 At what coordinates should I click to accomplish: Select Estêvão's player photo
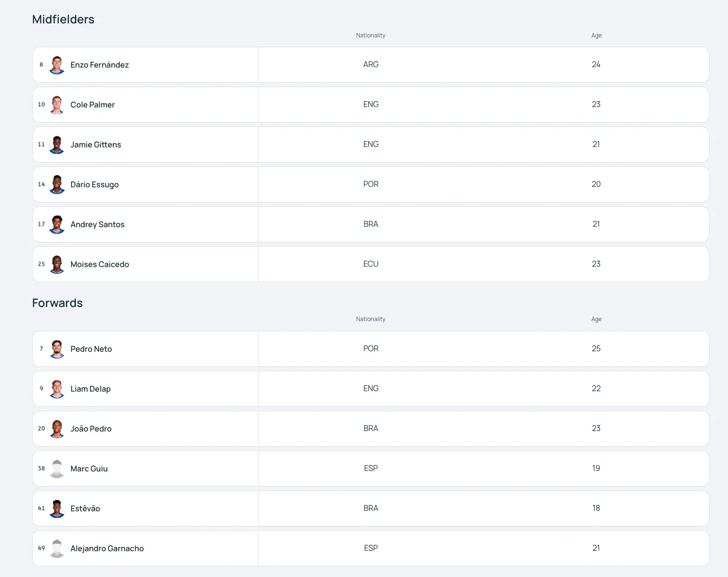pyautogui.click(x=57, y=508)
